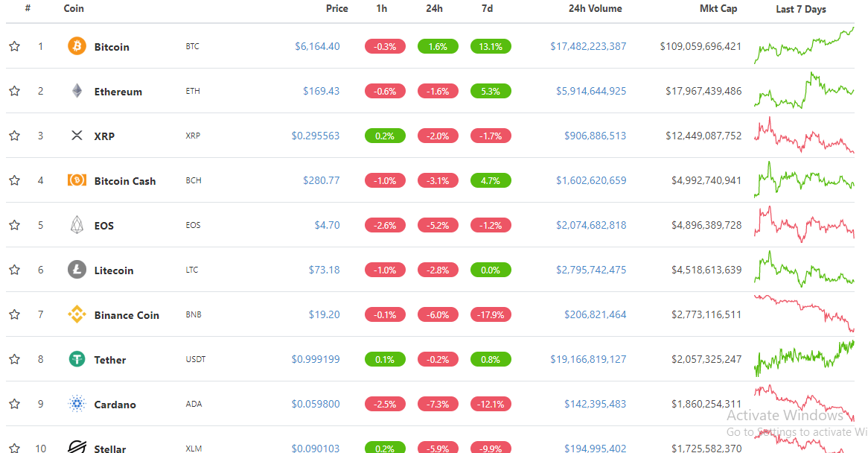This screenshot has width=868, height=453.
Task: Click the Bitcoin Cash logo icon
Action: tap(77, 180)
